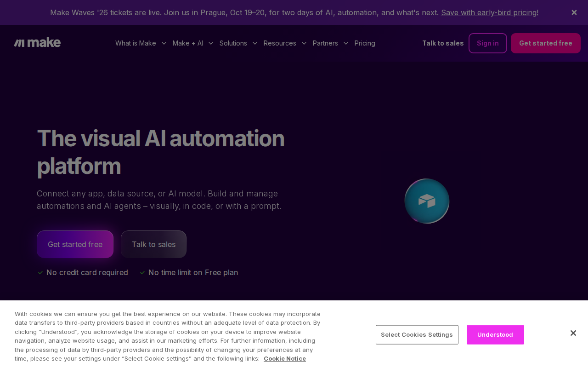Click the No credit card required text

[87, 273]
